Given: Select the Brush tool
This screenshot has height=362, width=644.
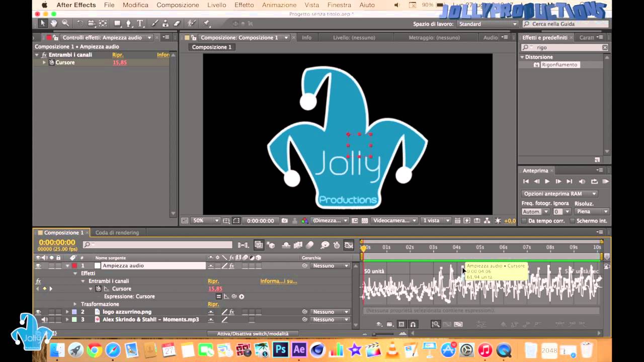Looking at the screenshot, I should 155,23.
